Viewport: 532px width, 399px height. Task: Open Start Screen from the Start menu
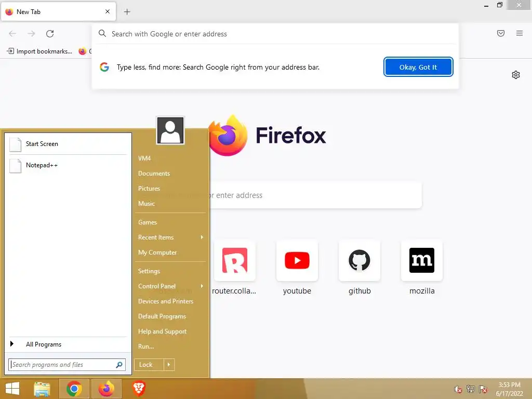pyautogui.click(x=68, y=144)
